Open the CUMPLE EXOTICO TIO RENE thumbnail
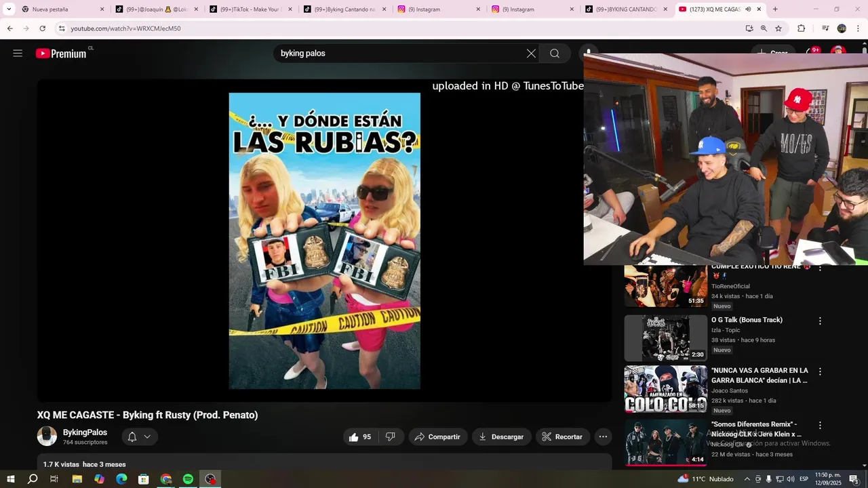The width and height of the screenshot is (868, 488). pos(666,286)
